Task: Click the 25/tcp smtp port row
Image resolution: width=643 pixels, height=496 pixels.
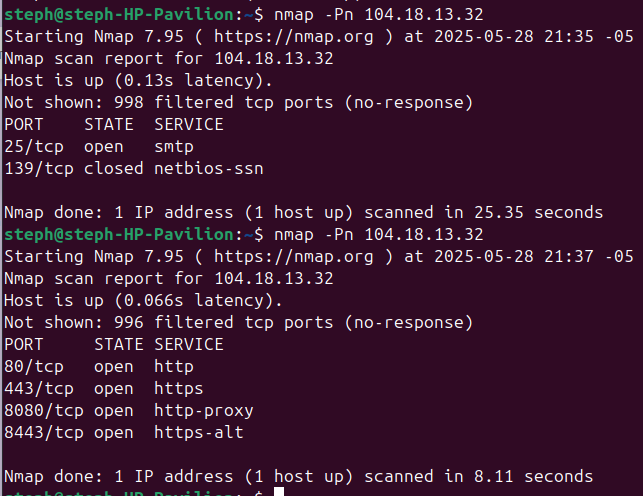Action: click(x=99, y=147)
